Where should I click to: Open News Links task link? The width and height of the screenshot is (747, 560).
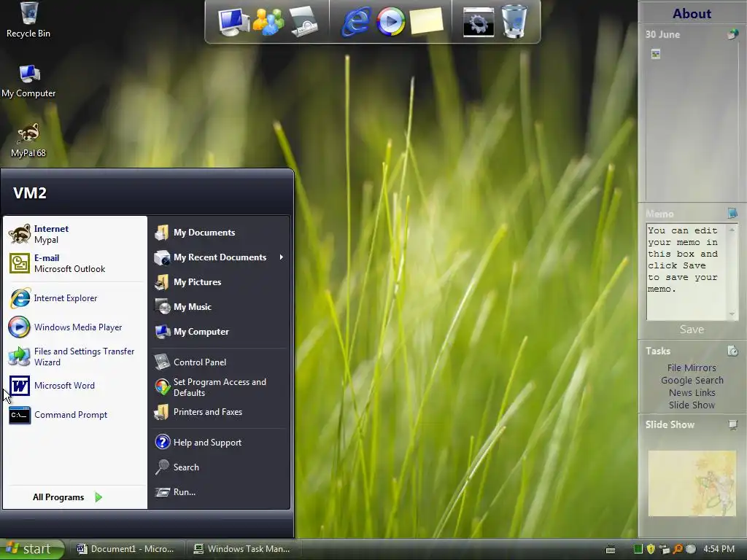click(692, 392)
